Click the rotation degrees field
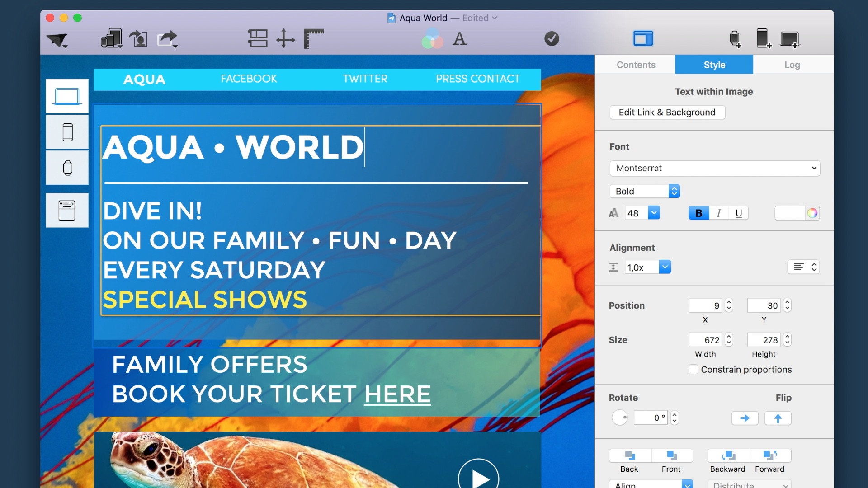 click(651, 418)
